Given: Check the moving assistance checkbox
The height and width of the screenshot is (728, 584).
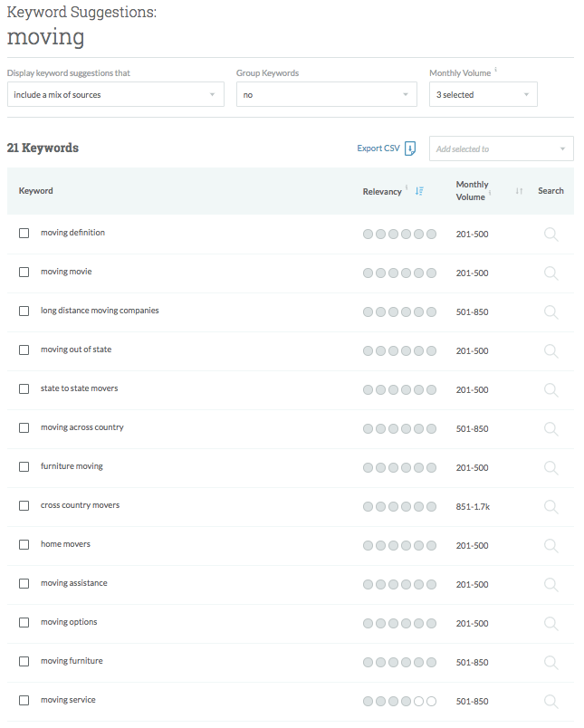Looking at the screenshot, I should [x=24, y=584].
